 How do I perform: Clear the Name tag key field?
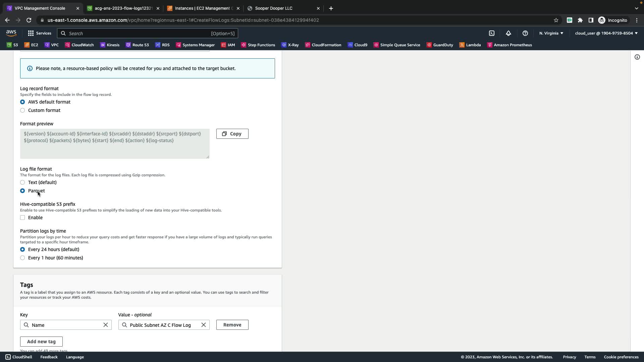pyautogui.click(x=106, y=325)
